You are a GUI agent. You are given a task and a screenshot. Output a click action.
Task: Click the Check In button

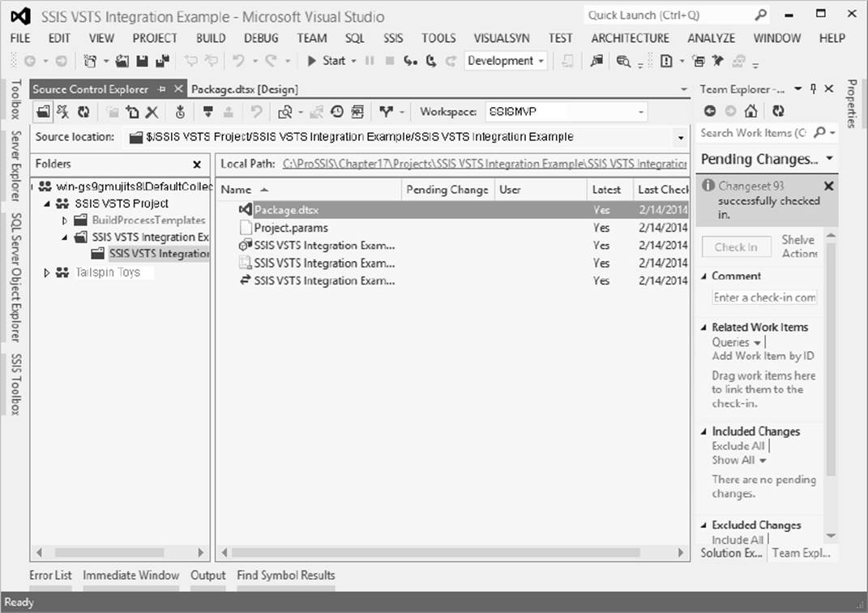pyautogui.click(x=736, y=247)
